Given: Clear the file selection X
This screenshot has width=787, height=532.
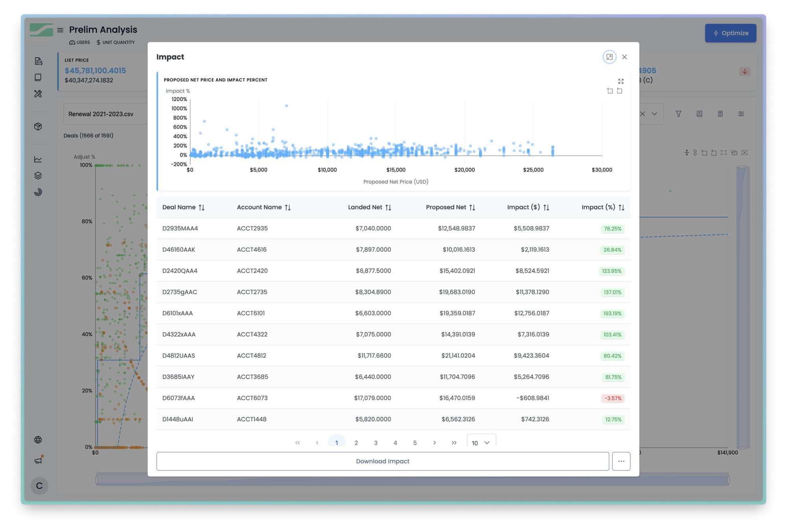Looking at the screenshot, I should point(643,114).
